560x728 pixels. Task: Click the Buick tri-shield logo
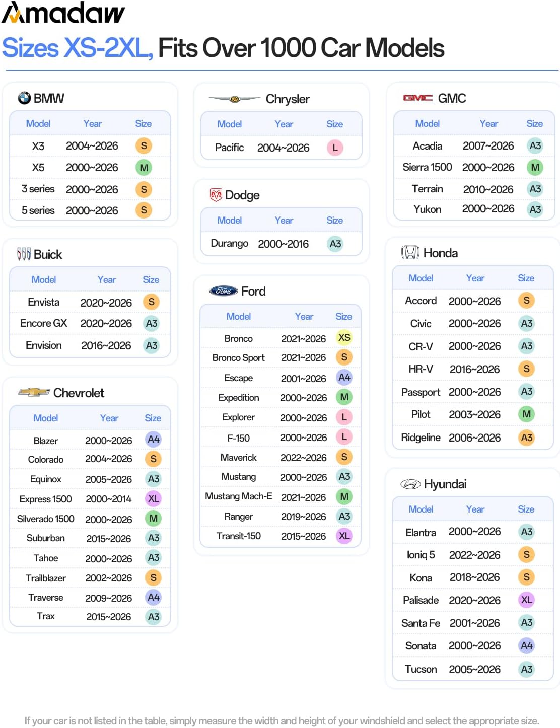pyautogui.click(x=24, y=254)
